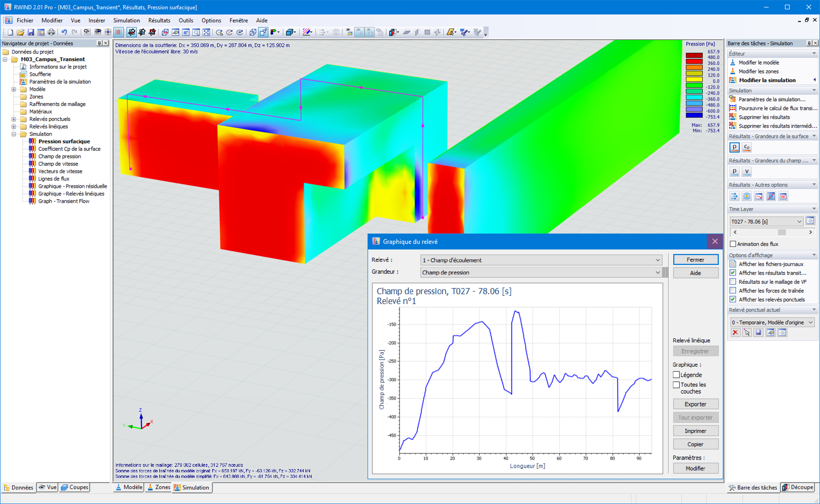Click the Exporter button
The width and height of the screenshot is (820, 504).
[695, 404]
